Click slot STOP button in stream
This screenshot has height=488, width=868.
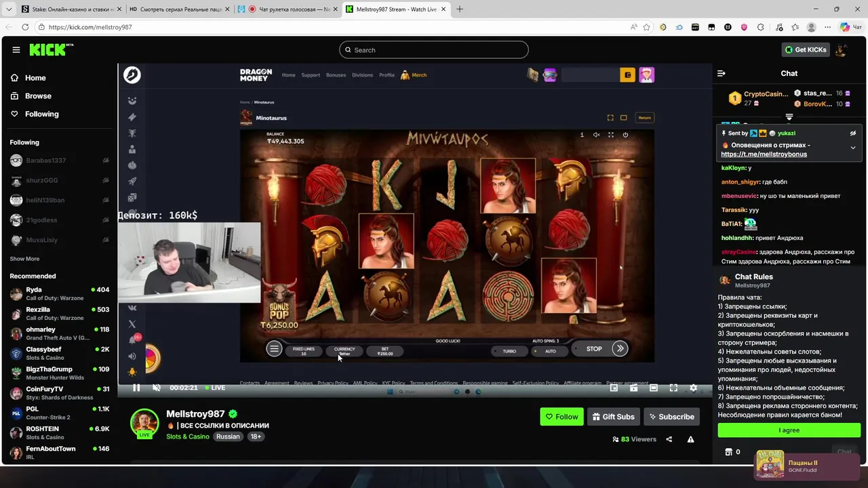[594, 349]
